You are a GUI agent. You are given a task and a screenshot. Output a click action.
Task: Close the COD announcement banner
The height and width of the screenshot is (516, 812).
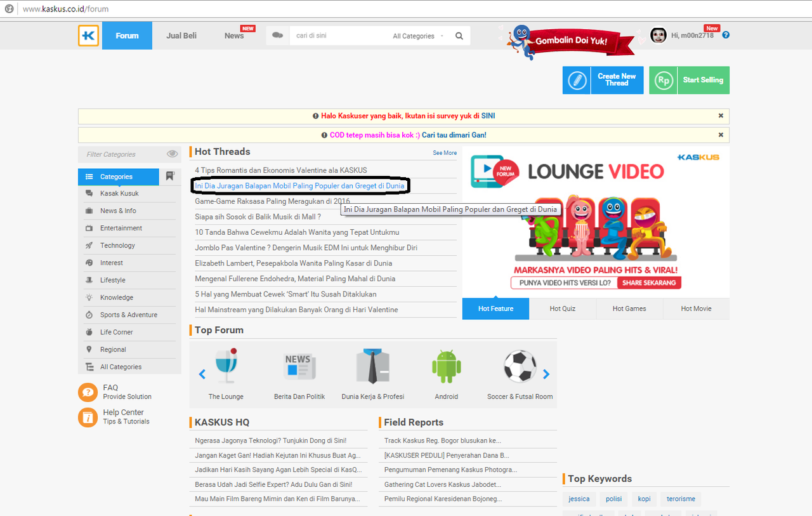tap(721, 135)
